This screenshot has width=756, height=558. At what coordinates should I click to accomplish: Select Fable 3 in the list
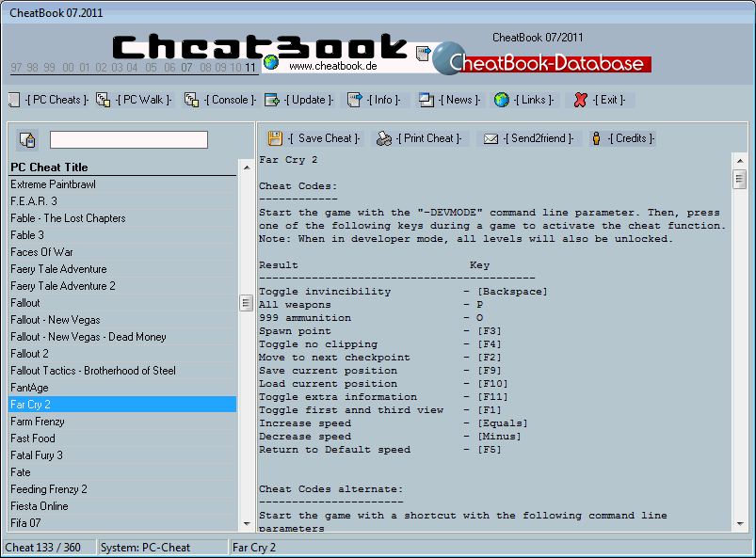[123, 235]
